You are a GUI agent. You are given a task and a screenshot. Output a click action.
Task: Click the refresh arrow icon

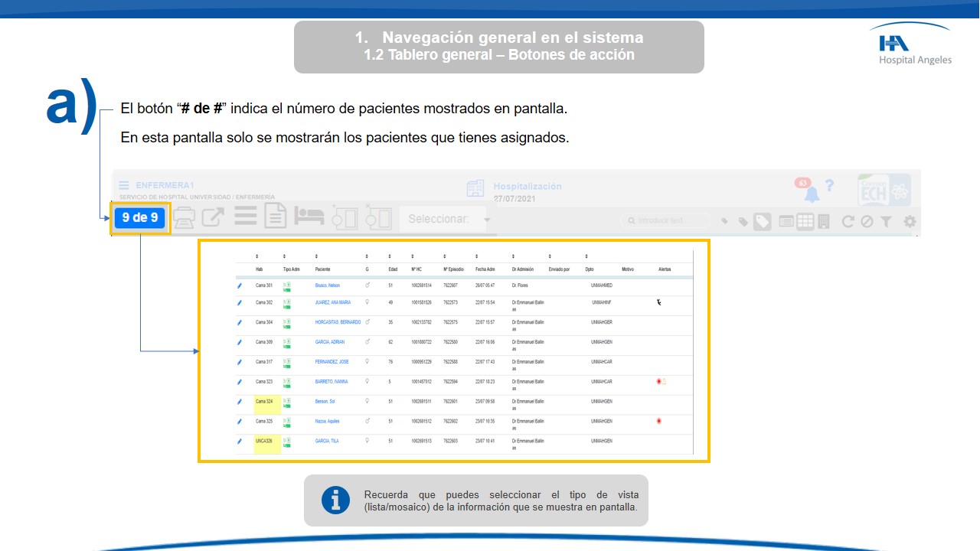pos(848,221)
